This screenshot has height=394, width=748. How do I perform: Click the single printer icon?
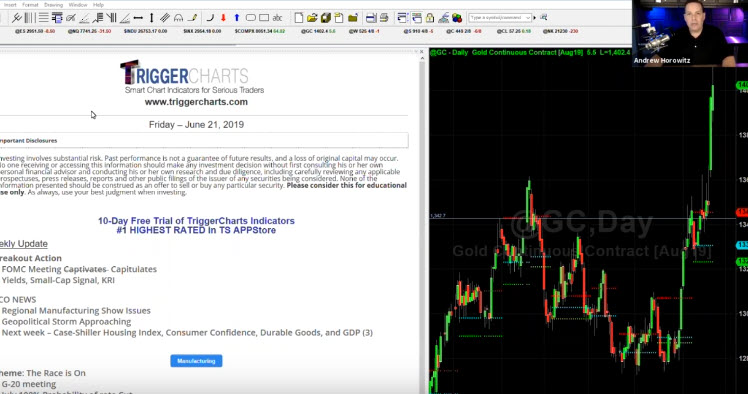[371, 18]
